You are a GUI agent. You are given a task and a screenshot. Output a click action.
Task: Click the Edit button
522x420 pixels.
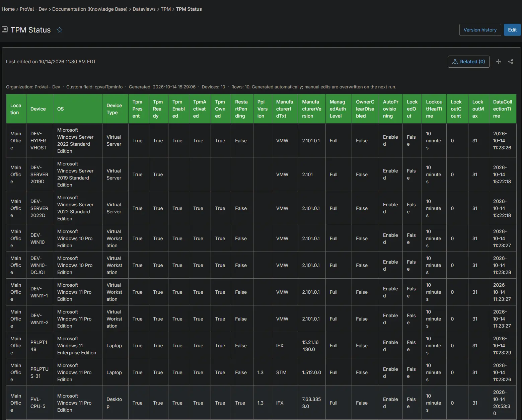512,30
